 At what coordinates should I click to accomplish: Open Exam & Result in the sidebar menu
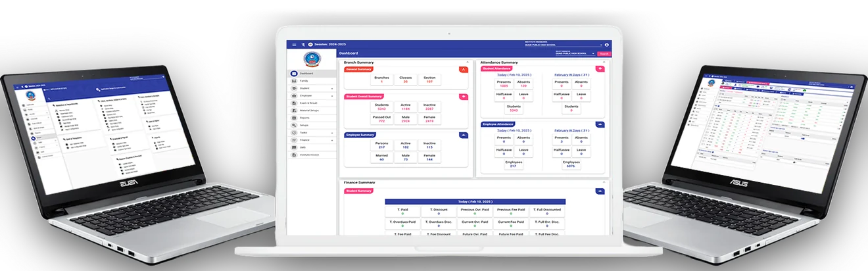312,103
